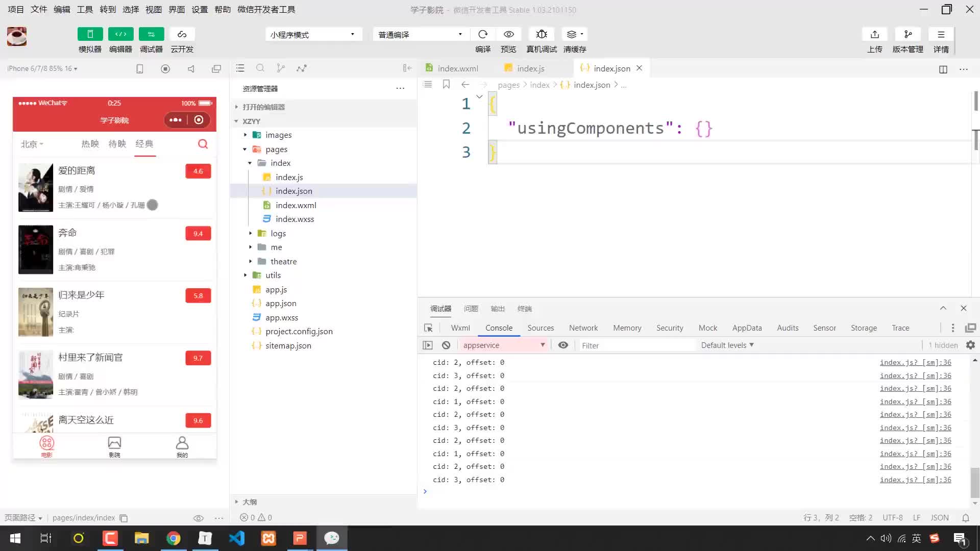The width and height of the screenshot is (980, 551).
Task: Click the simulator phone rotate icon
Action: pyautogui.click(x=140, y=68)
